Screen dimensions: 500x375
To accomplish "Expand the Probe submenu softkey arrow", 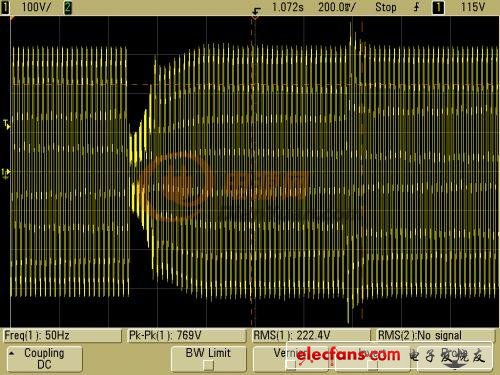I will pyautogui.click(x=455, y=366).
